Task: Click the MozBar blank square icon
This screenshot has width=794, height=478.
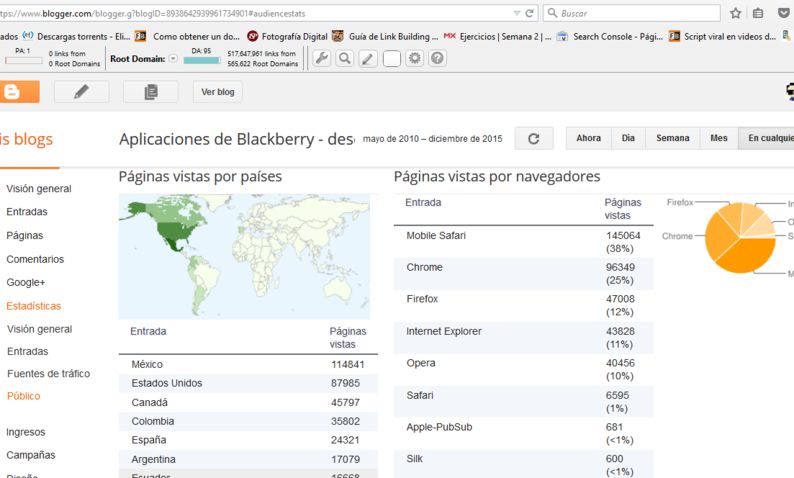Action: point(391,59)
